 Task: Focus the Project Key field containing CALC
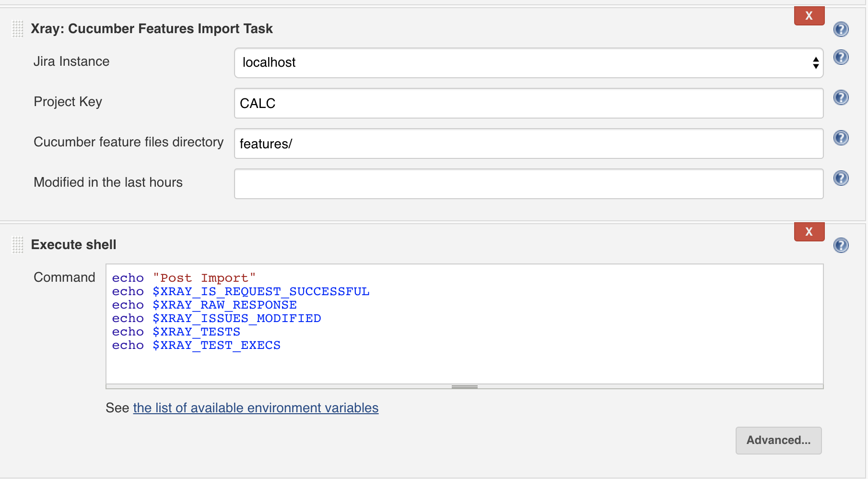pos(528,103)
